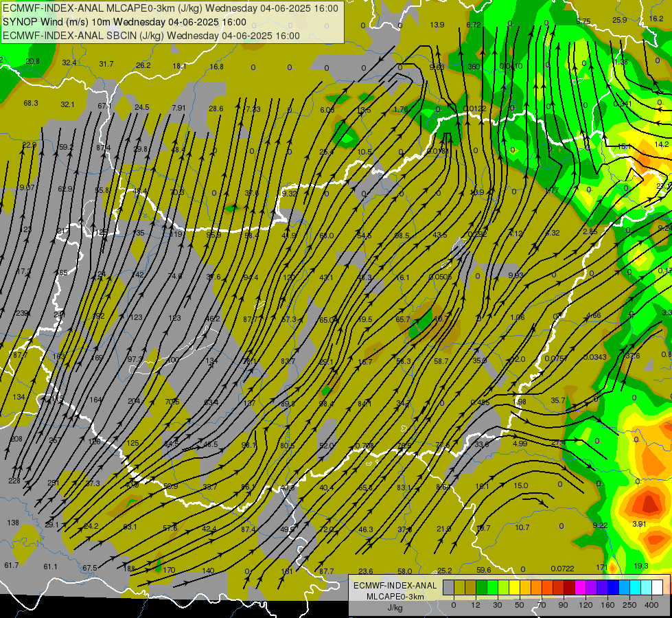
Task: Click legend scale label 400
Action: click(x=651, y=605)
